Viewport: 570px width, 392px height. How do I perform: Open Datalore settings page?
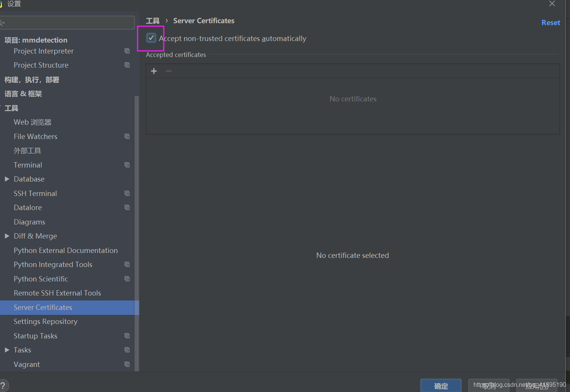coord(28,207)
